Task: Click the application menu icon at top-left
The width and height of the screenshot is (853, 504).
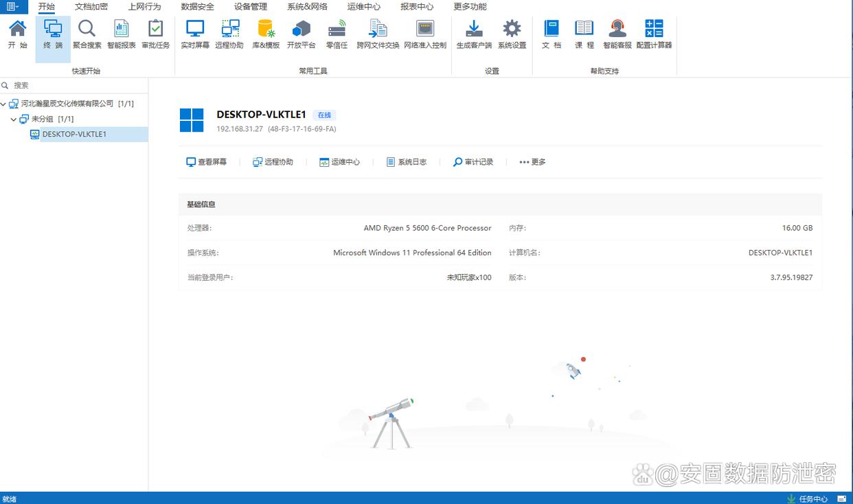Action: 14,7
